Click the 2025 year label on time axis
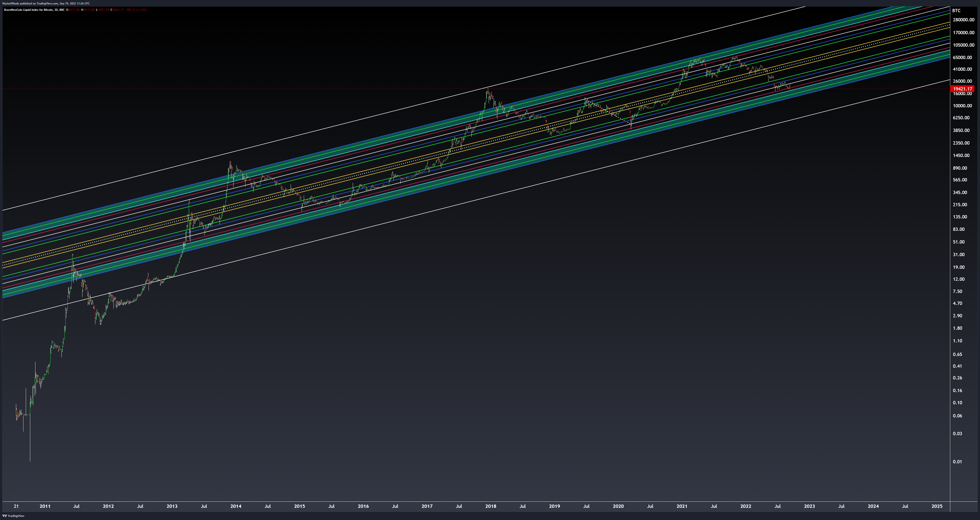The width and height of the screenshot is (980, 520). pos(937,506)
